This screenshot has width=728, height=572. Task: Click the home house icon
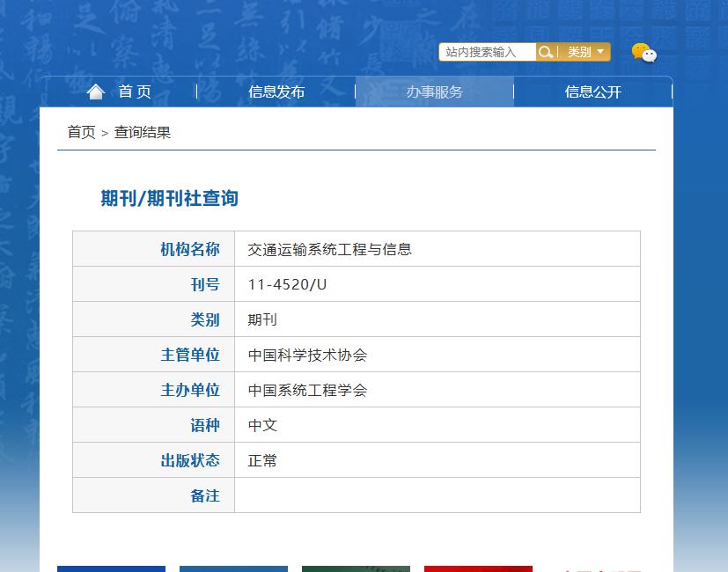click(x=96, y=92)
